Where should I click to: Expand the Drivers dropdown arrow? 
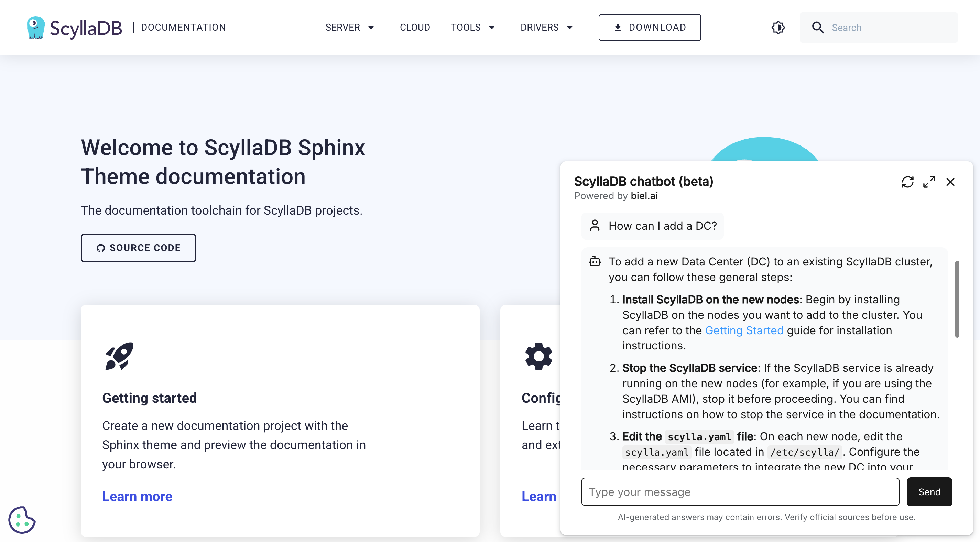click(569, 28)
